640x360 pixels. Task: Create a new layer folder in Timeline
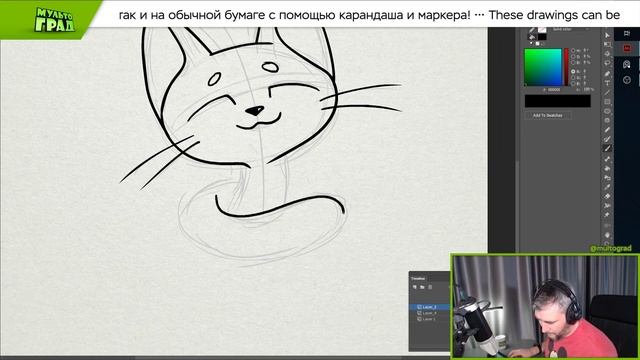[x=422, y=287]
